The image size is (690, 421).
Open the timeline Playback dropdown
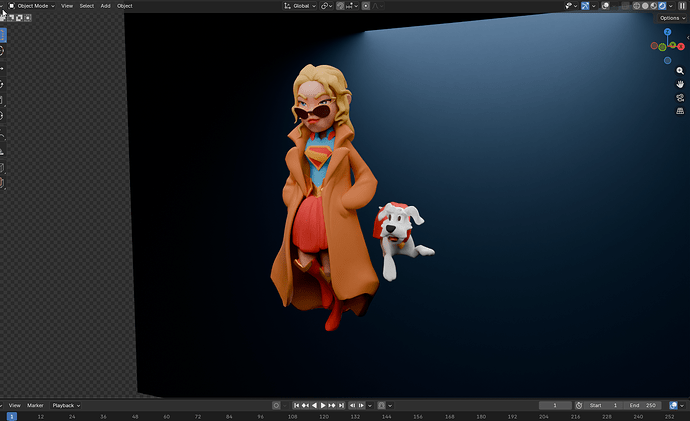[x=66, y=405]
